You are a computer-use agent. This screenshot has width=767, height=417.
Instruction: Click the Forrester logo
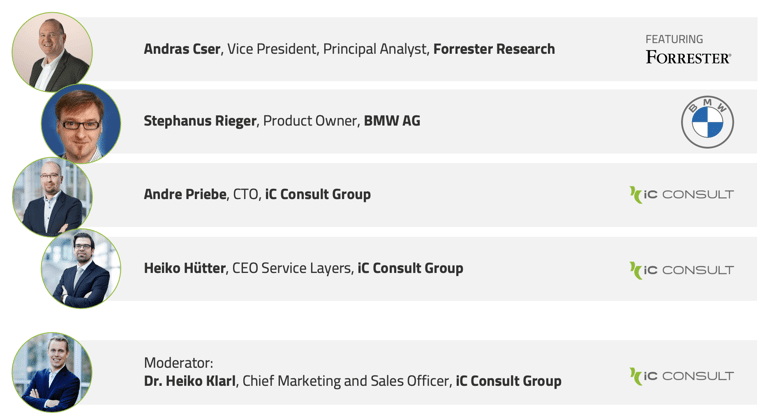pos(688,57)
